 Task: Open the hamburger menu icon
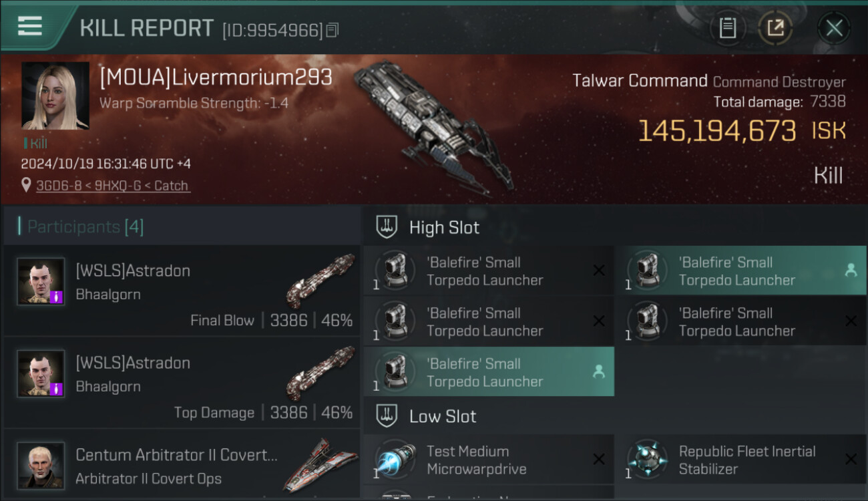point(30,26)
